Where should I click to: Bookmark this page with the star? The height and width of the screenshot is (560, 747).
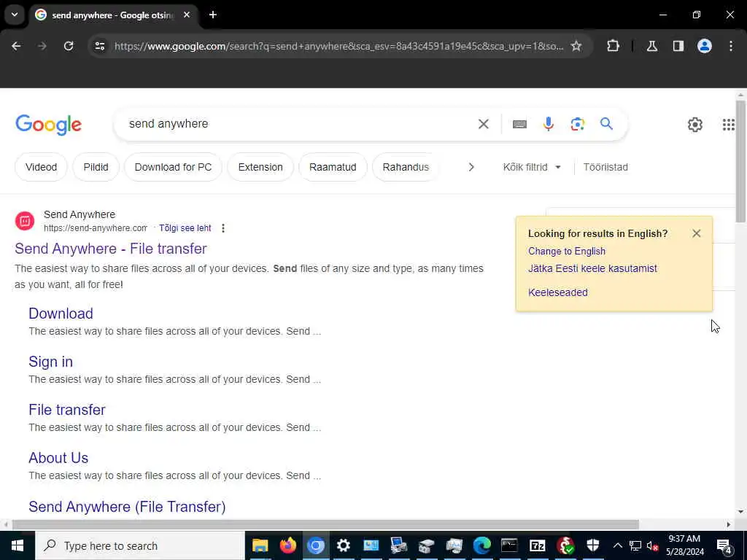tap(576, 46)
